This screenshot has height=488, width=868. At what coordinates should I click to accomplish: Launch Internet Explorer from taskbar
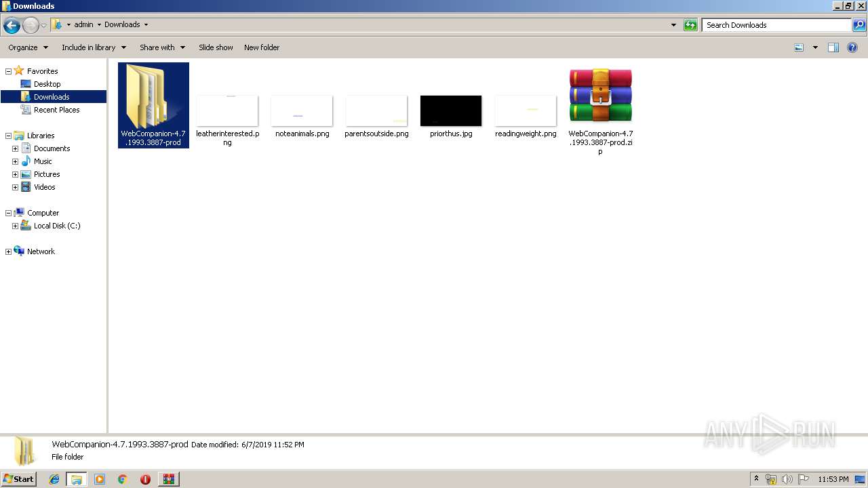click(x=54, y=479)
